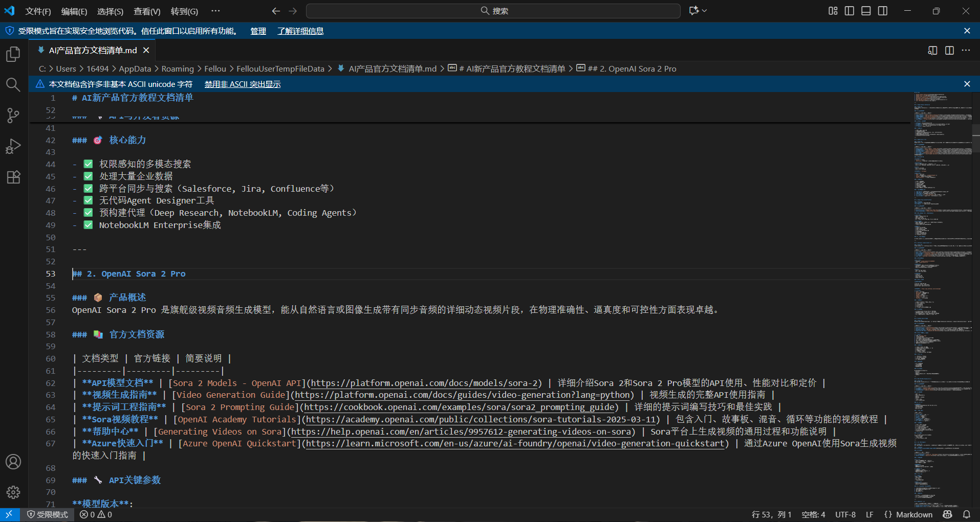Open the Extensions view
980x522 pixels.
pos(13,177)
